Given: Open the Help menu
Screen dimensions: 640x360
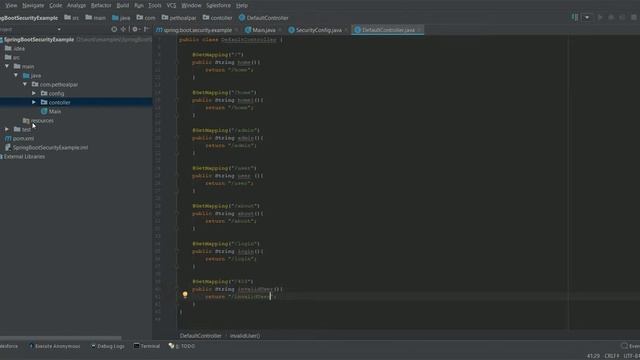Looking at the screenshot, I should point(242,5).
